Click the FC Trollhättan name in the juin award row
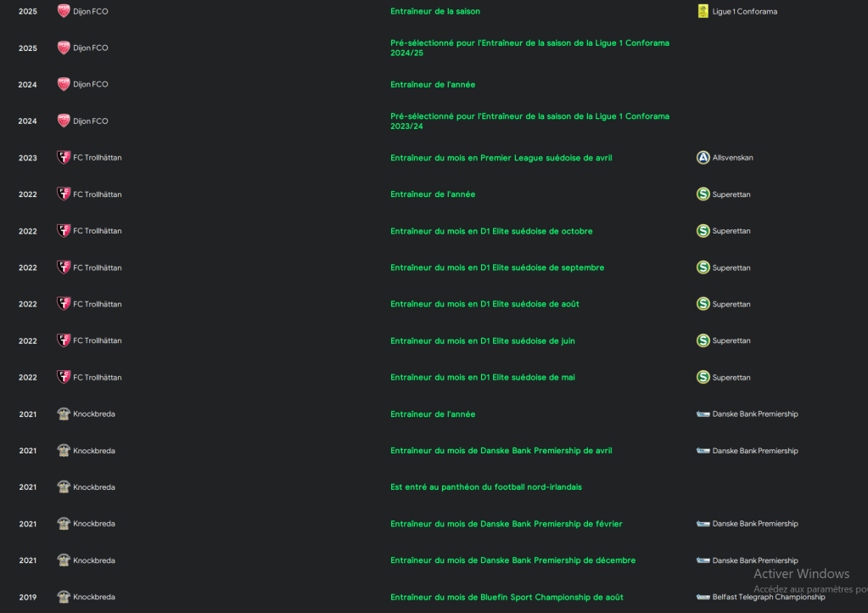The width and height of the screenshot is (868, 613). 98,340
